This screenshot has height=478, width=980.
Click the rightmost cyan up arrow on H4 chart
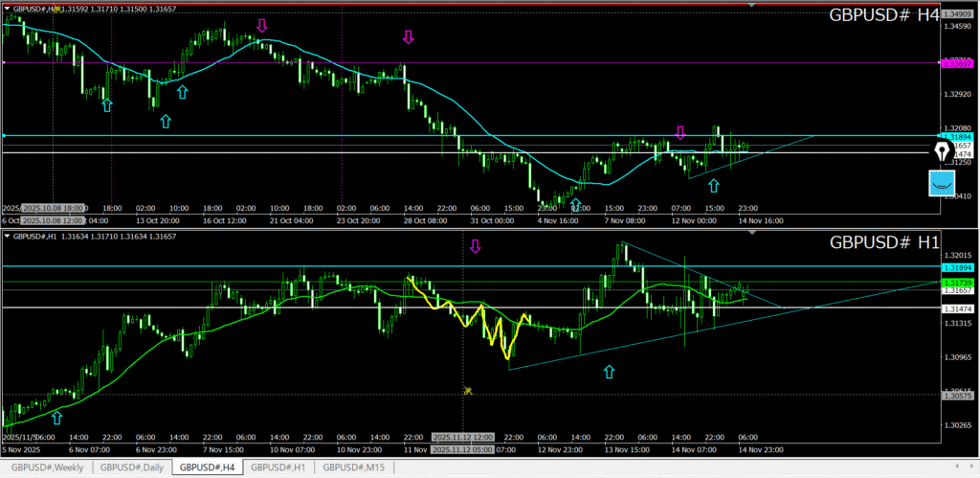click(712, 185)
